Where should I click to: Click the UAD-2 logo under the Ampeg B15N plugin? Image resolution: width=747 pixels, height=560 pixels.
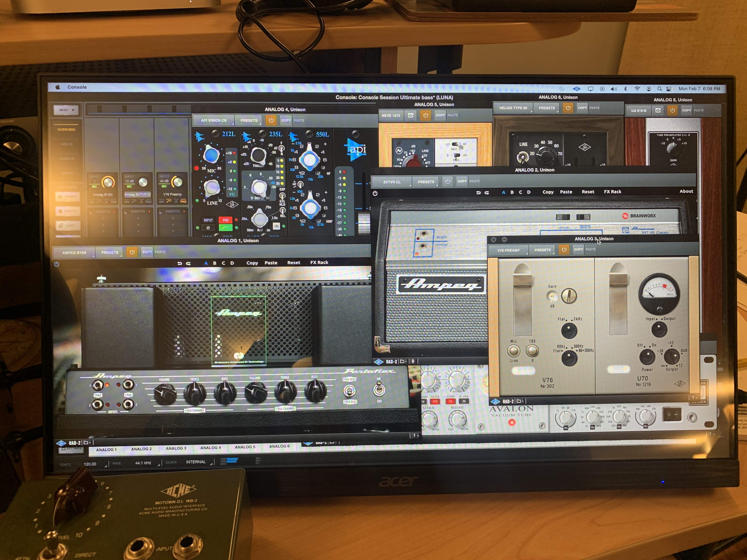[x=61, y=443]
